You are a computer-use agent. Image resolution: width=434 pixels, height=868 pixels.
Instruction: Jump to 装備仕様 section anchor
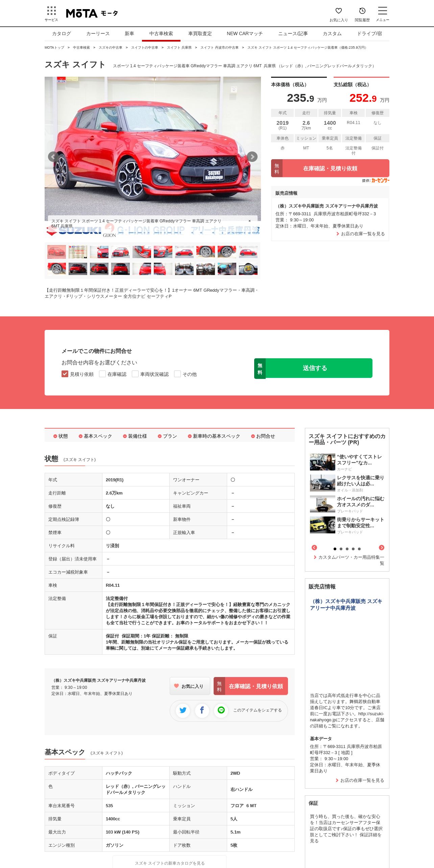pyautogui.click(x=135, y=436)
